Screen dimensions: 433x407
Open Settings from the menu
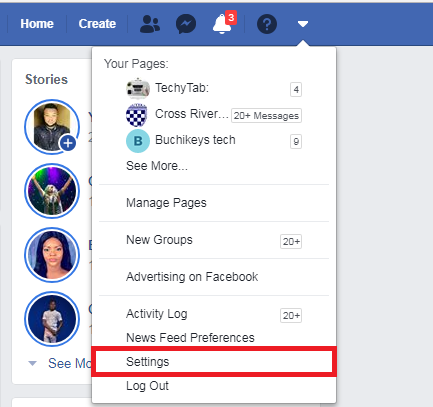tap(214, 362)
